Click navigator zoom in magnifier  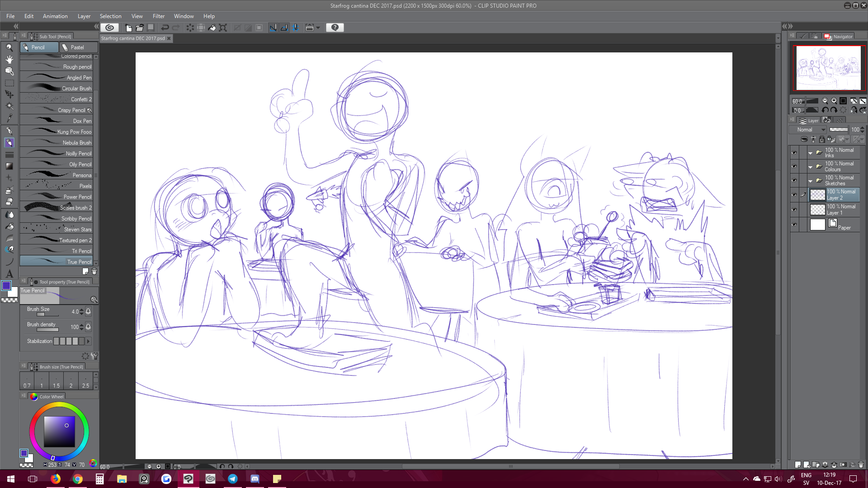pyautogui.click(x=834, y=101)
